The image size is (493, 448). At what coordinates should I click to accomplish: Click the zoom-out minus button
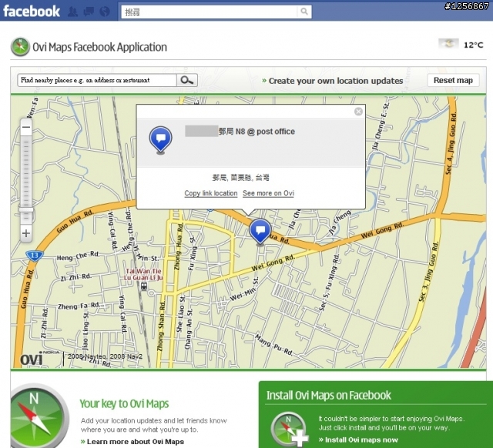(x=26, y=127)
